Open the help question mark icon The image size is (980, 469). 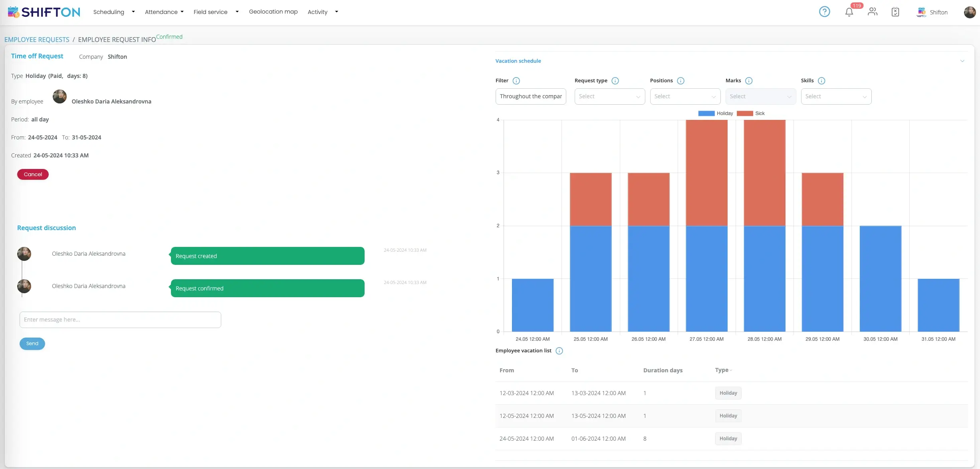824,12
